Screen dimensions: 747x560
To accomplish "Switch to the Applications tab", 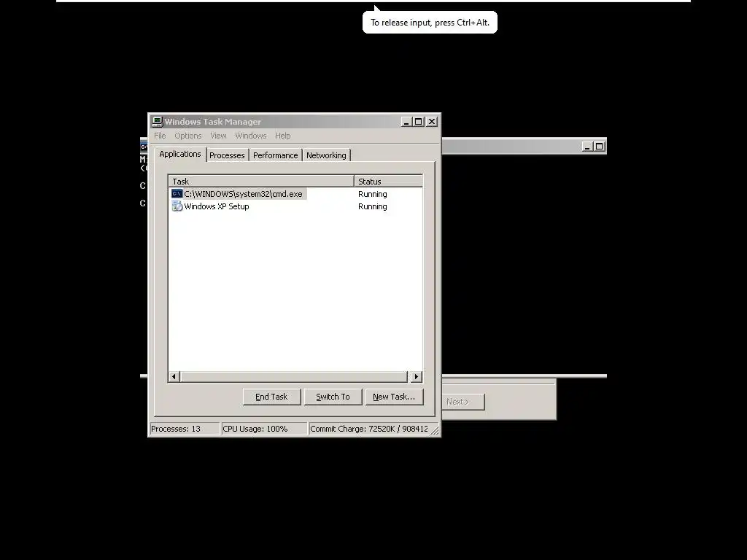I will click(180, 154).
